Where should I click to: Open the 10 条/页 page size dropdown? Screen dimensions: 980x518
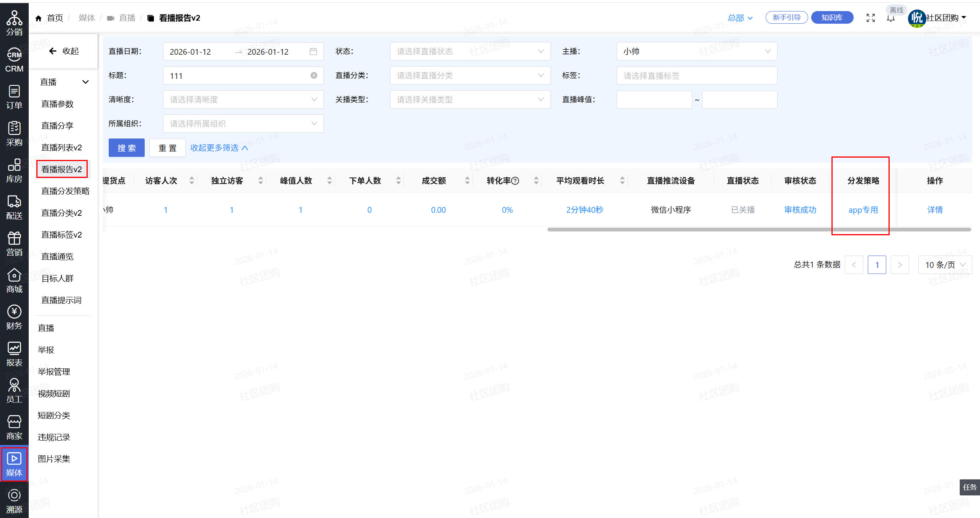[x=945, y=265]
